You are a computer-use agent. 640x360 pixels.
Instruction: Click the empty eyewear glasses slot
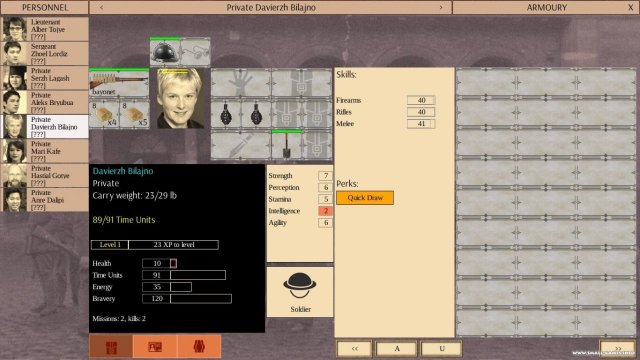click(196, 52)
